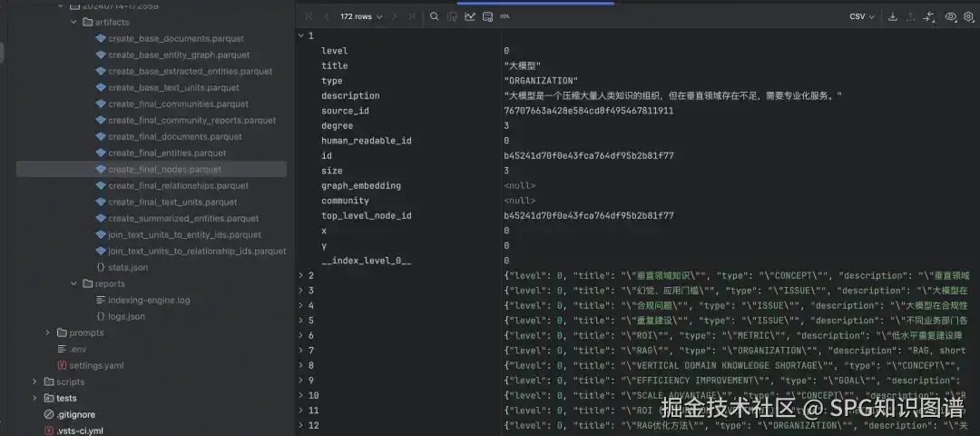Screen dimensions: 980x436
Task: Open settings.yaml file
Action: coord(96,365)
